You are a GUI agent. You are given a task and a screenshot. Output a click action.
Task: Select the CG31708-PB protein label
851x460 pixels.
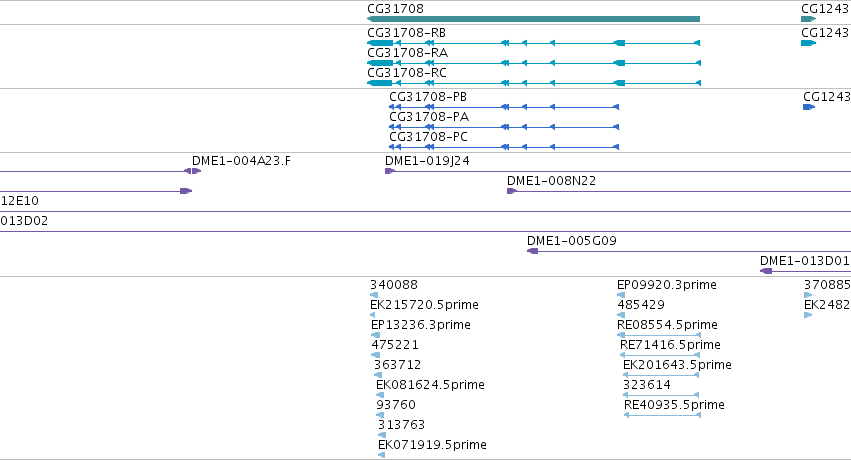(x=428, y=97)
